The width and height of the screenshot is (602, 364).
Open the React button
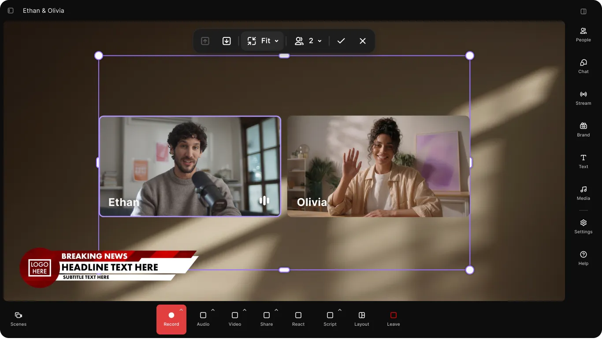(298, 320)
